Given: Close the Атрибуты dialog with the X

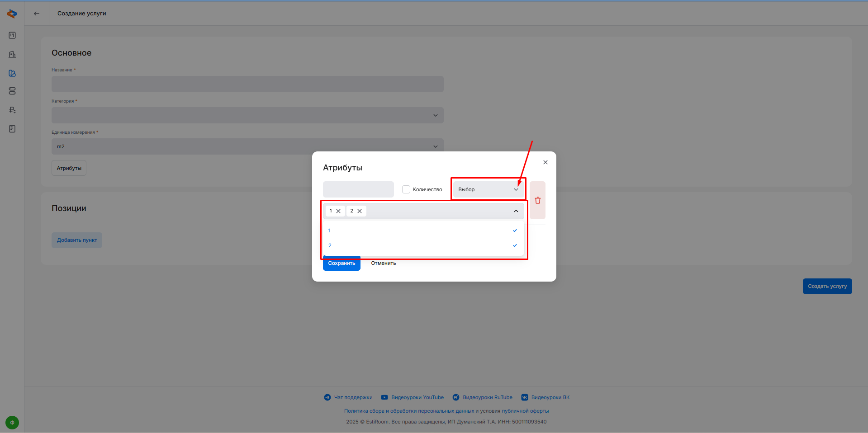Looking at the screenshot, I should [x=545, y=162].
